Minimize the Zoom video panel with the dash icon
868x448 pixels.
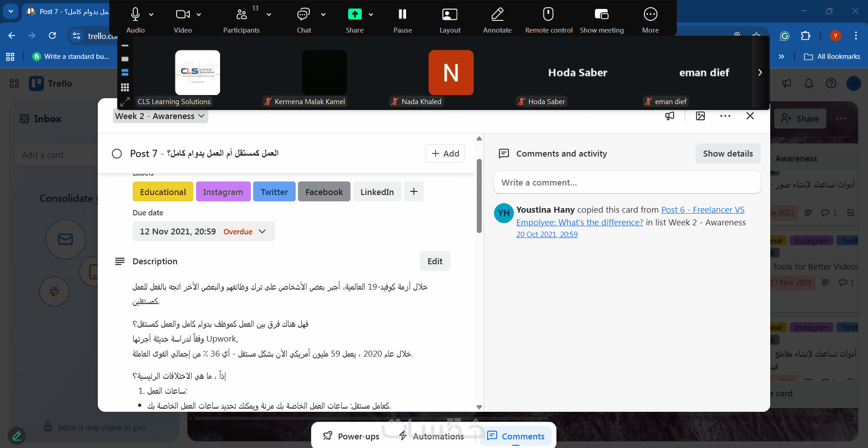(125, 46)
